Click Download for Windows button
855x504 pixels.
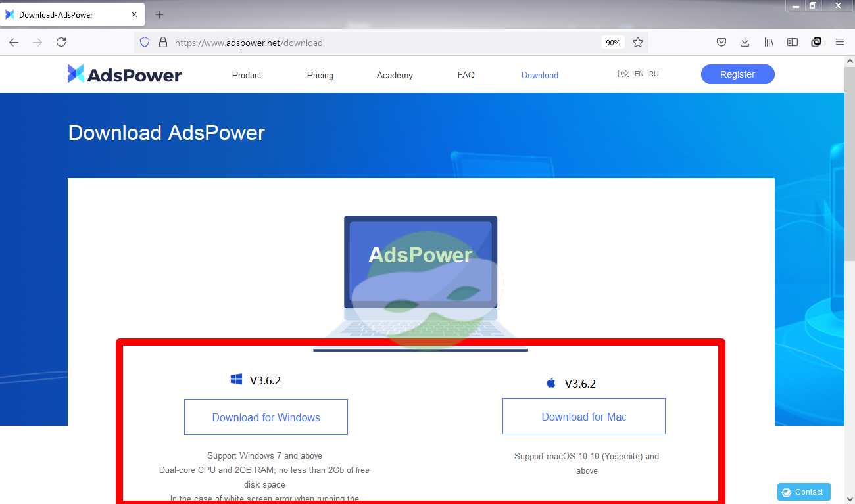click(266, 417)
